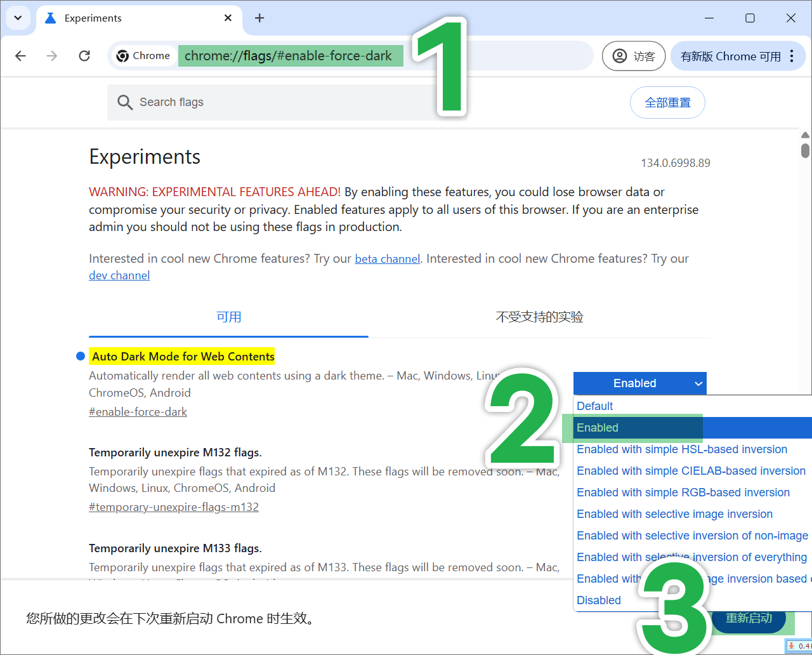Image resolution: width=812 pixels, height=655 pixels.
Task: Select Enabled with simple HSL-based inversion
Action: (x=693, y=449)
